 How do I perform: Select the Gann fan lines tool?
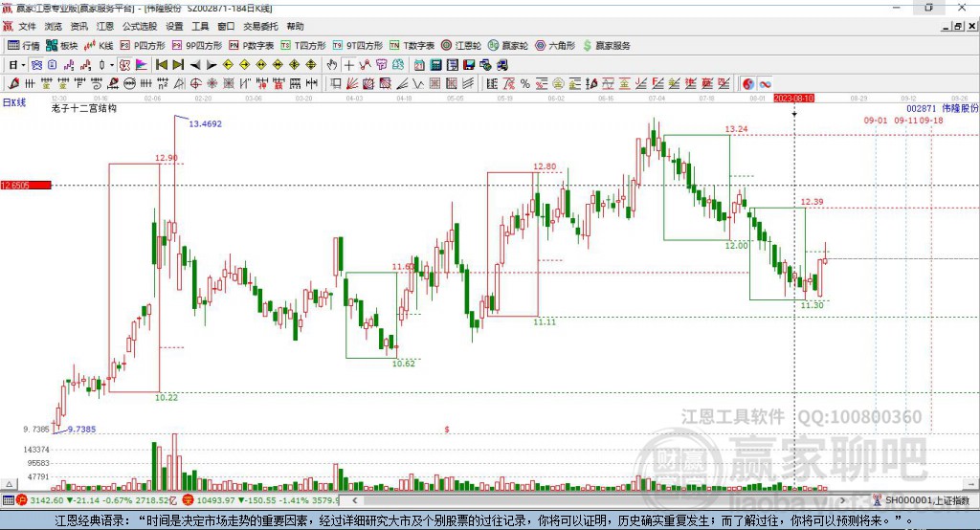pos(352,84)
